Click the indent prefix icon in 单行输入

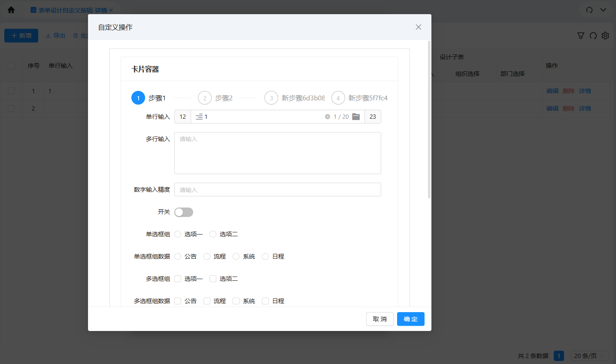(199, 117)
